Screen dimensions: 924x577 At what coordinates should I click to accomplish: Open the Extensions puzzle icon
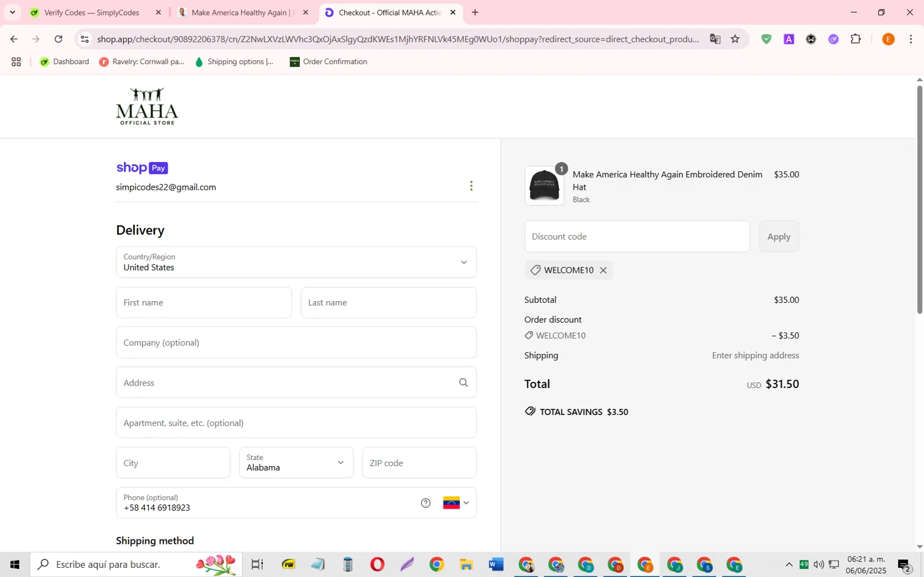(x=856, y=39)
